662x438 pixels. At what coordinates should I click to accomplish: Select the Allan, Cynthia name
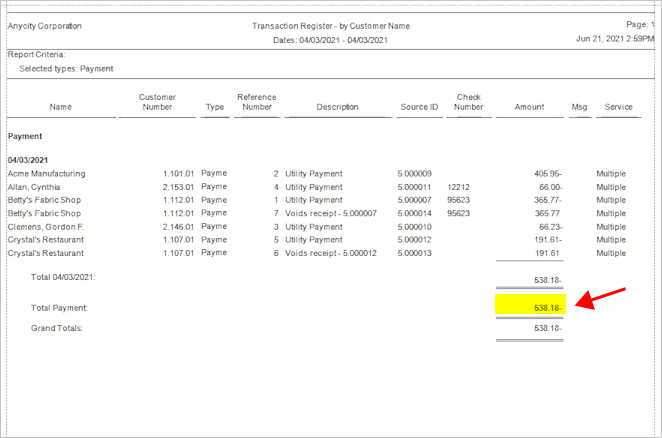(34, 187)
